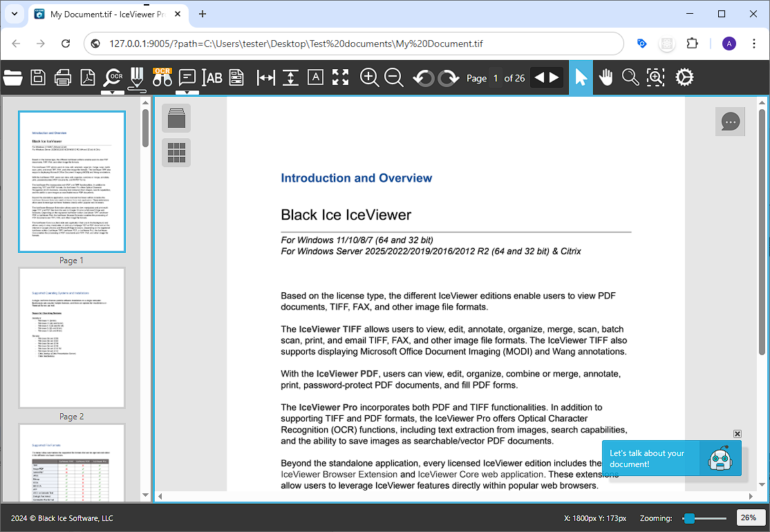This screenshot has height=532, width=770.
Task: Export to PDF using the PDF icon
Action: point(88,77)
